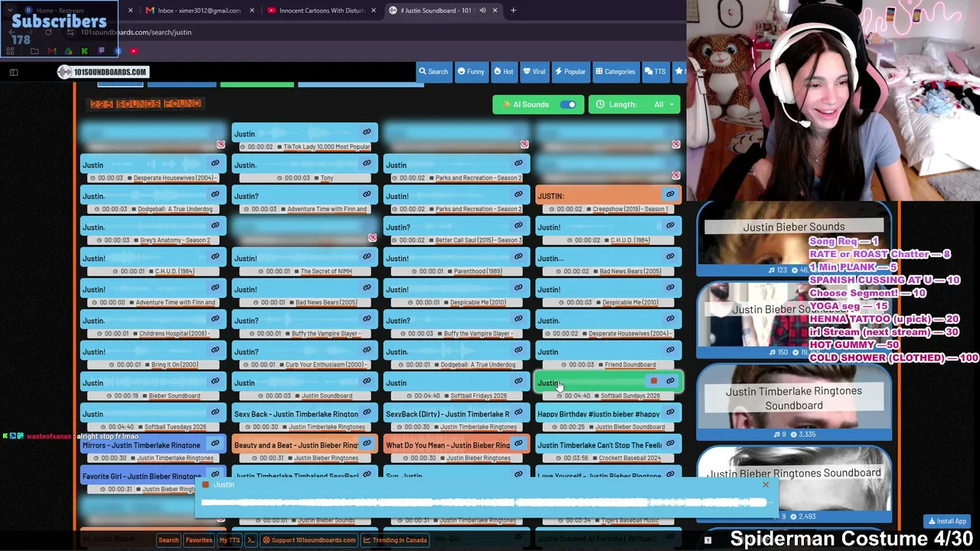Open the terminal icon in bottom toolbar
The image size is (980, 551).
point(250,540)
